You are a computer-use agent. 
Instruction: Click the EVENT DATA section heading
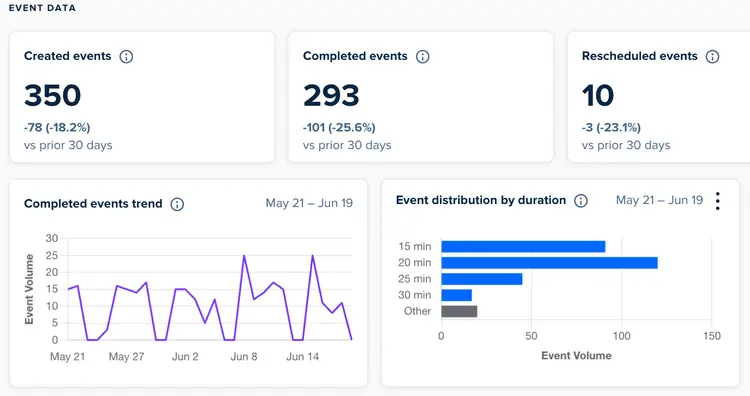(x=42, y=8)
